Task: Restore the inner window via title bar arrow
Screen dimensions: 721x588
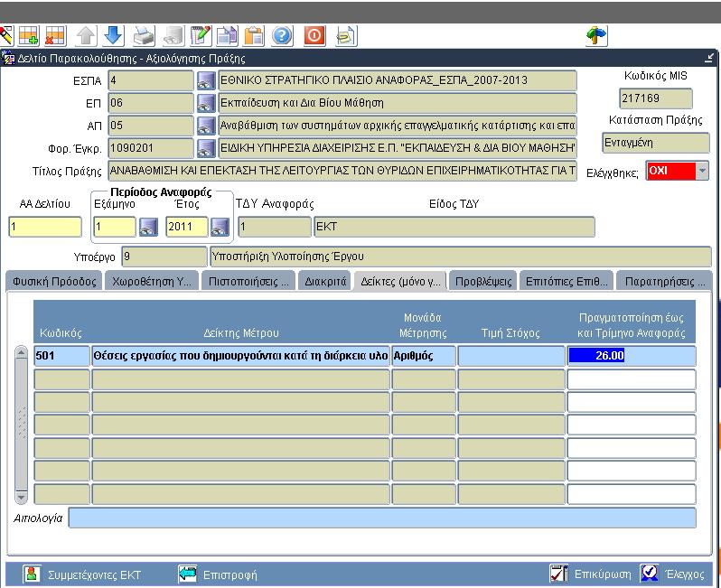Action: [709, 58]
